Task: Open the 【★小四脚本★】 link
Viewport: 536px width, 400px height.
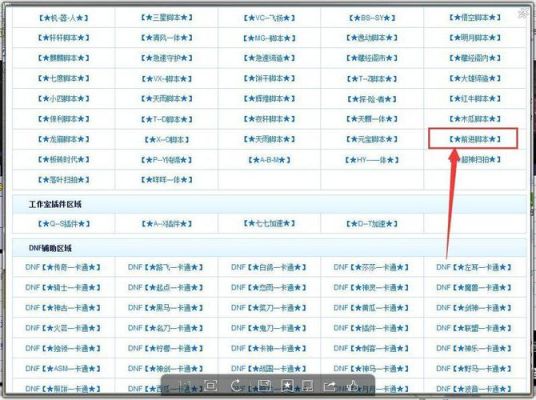Action: tap(64, 98)
